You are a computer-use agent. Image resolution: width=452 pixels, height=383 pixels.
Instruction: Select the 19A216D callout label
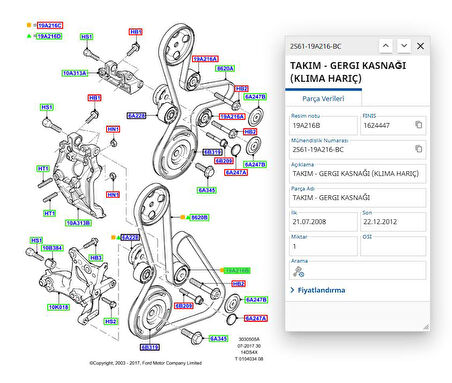49,36
